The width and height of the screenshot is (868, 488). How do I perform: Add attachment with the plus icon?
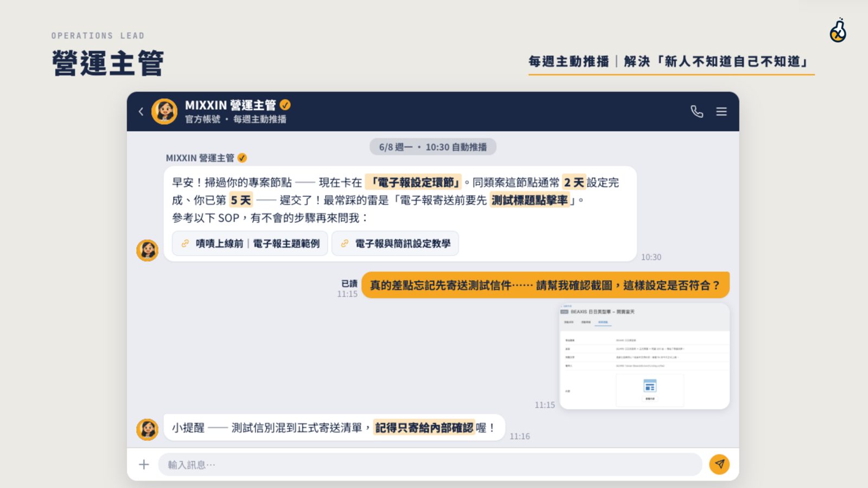click(x=144, y=465)
